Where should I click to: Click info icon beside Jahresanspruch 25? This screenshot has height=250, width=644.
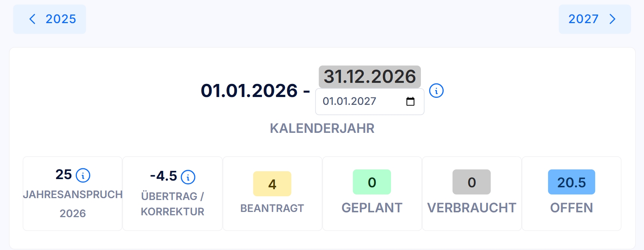[83, 175]
